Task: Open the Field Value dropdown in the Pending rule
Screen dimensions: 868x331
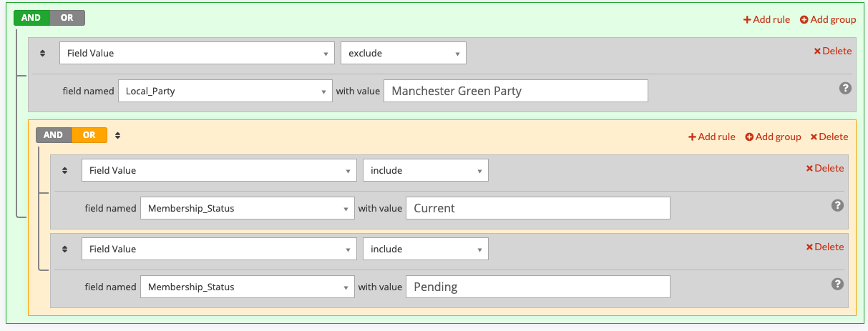Action: point(219,249)
